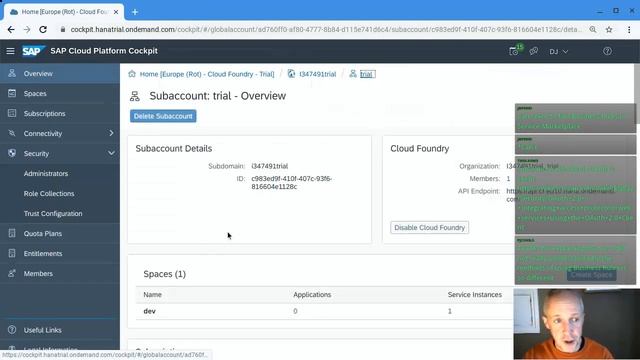This screenshot has width=640, height=360.
Task: Click the Members sidebar icon
Action: (x=12, y=273)
